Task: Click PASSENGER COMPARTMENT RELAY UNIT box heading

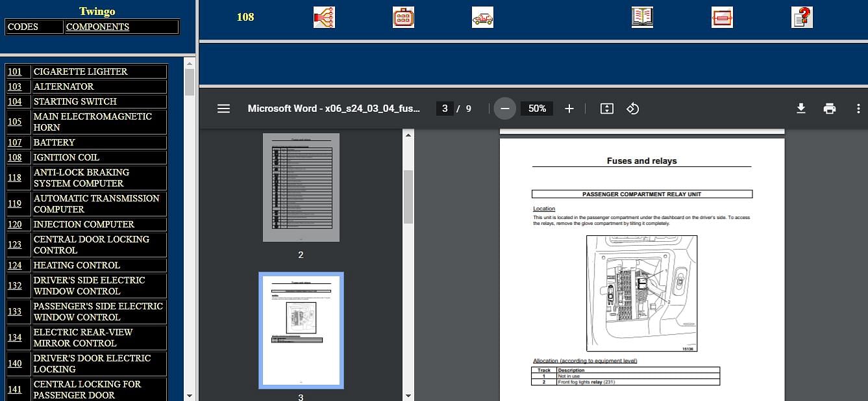Action: [641, 194]
